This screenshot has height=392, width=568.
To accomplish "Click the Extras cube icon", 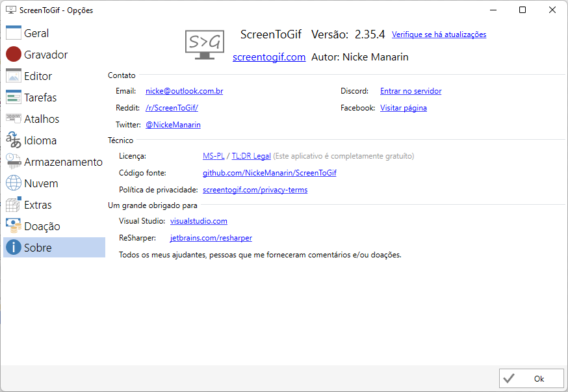I will (14, 204).
